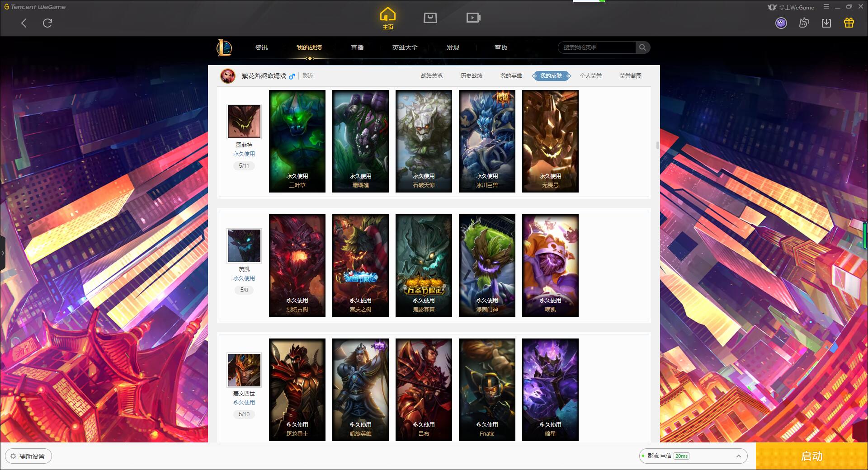Screen dimensions: 868x470
Task: Click the 珊瑚礁 skin card
Action: (x=360, y=141)
